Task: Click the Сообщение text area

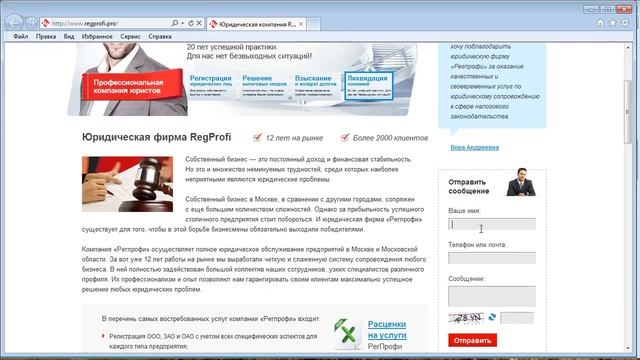Action: [x=492, y=296]
